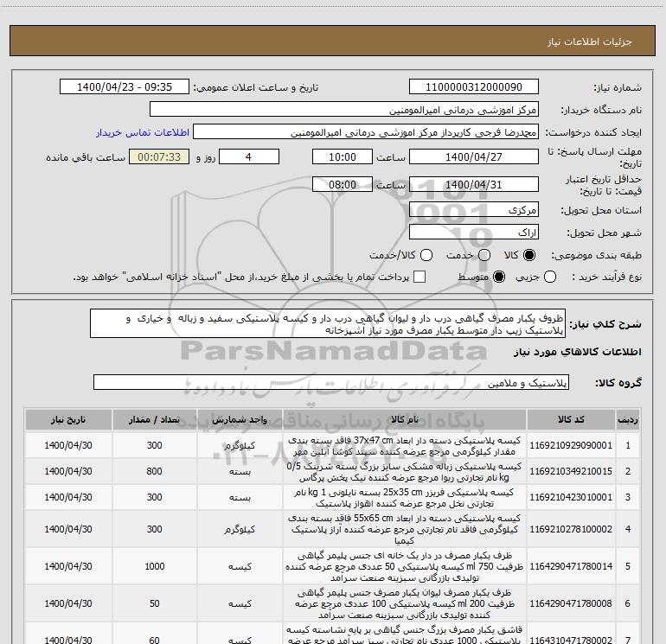Select the متوسط purchase type radio
The height and width of the screenshot is (644, 666).
click(x=499, y=277)
